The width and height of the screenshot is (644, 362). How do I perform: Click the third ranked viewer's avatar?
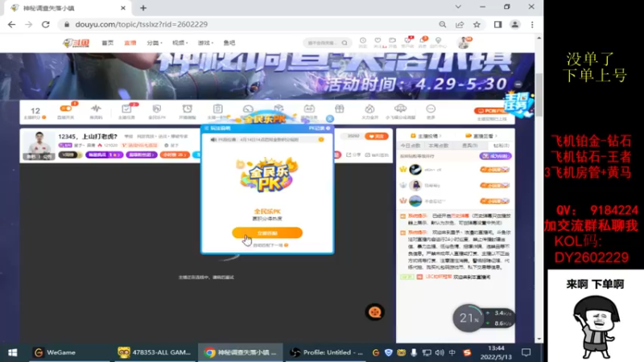point(415,201)
